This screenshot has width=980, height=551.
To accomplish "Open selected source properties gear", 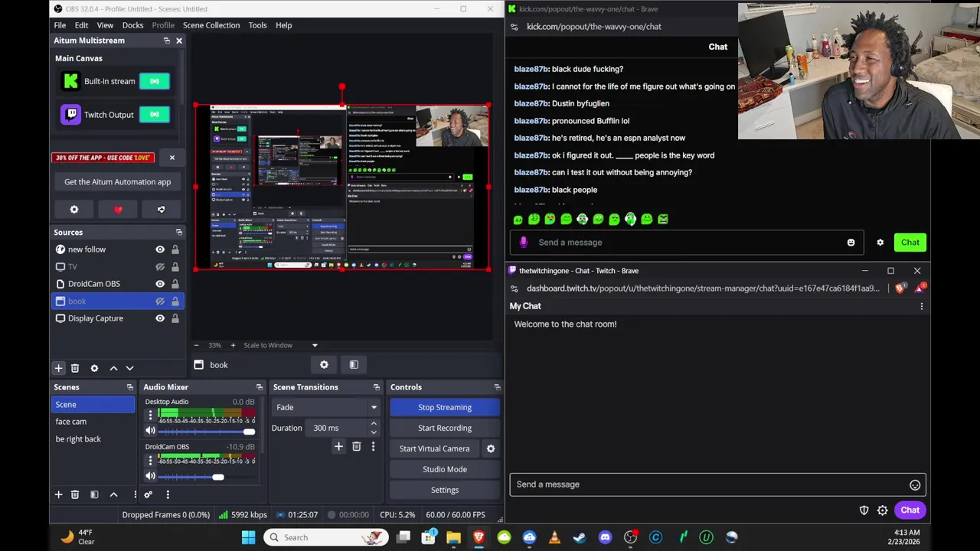I will (x=94, y=368).
